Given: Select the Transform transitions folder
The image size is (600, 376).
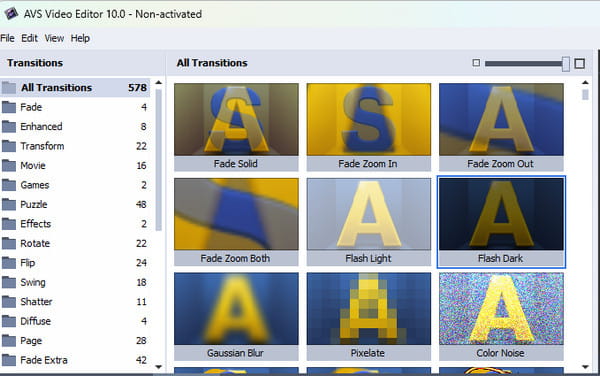Looking at the screenshot, I should (x=75, y=146).
